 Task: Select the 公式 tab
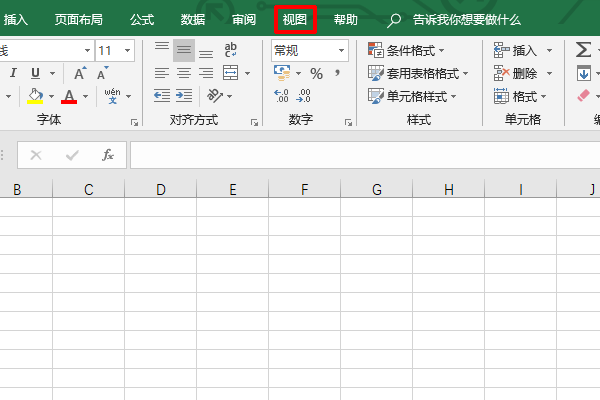pyautogui.click(x=142, y=20)
